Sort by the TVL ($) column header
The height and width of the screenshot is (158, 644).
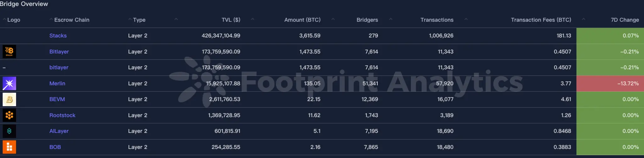(x=230, y=20)
